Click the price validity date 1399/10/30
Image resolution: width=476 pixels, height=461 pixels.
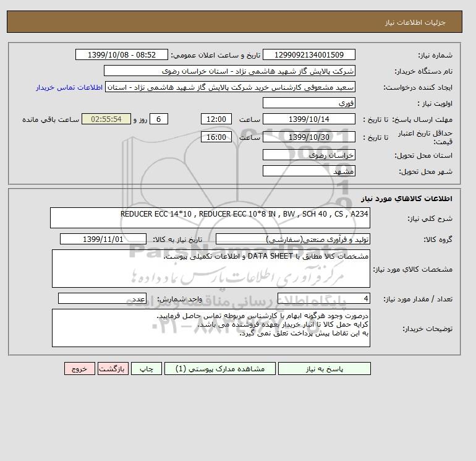click(x=308, y=137)
